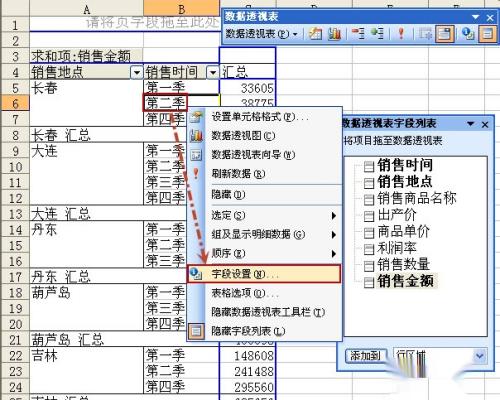Click the 295560 value cell

pos(248,387)
